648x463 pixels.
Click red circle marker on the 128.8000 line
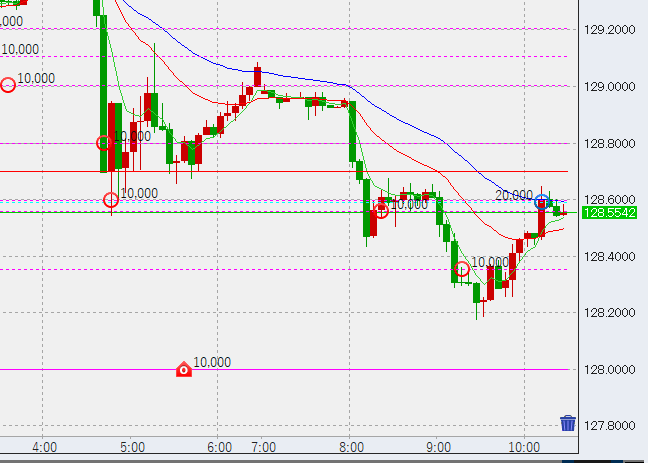(x=103, y=143)
